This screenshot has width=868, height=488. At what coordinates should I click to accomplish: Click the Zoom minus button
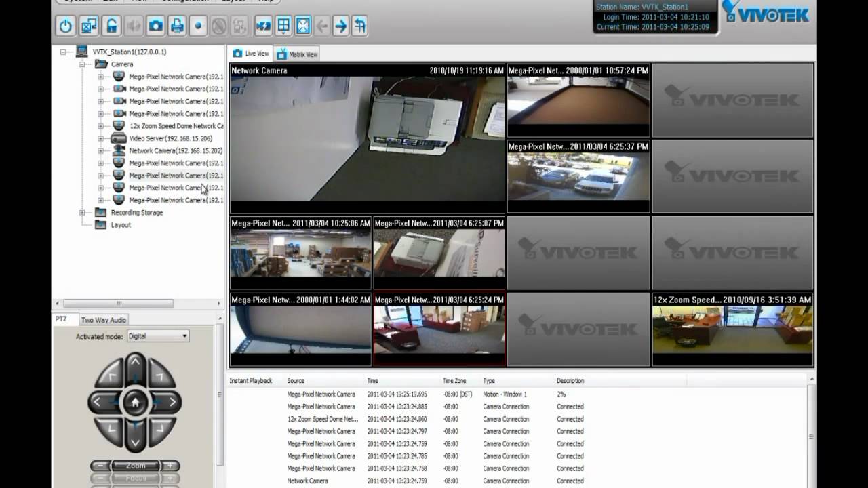coord(100,466)
